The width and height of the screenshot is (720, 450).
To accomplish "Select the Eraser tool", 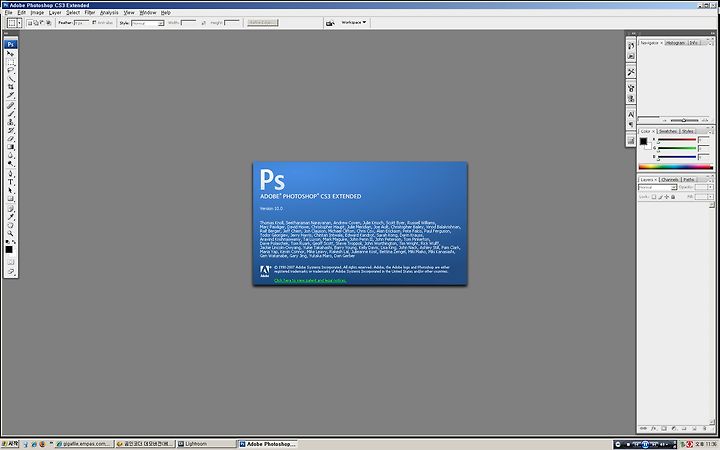I will tap(11, 139).
